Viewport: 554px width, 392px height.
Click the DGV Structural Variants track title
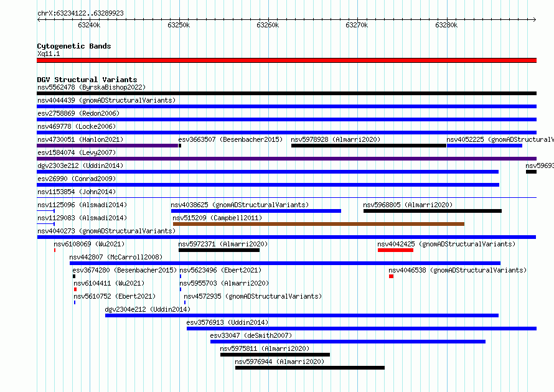(x=87, y=80)
